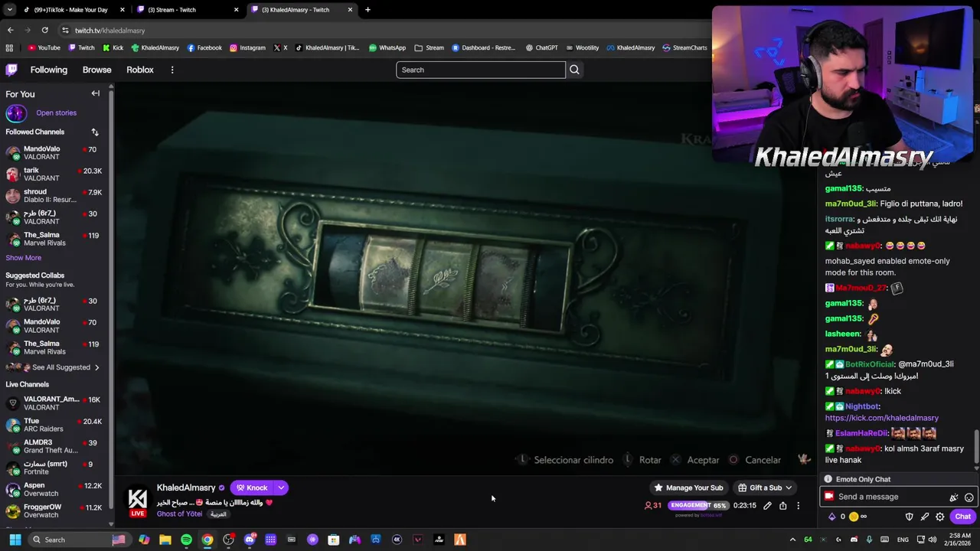Click the channel points coin icon
Image resolution: width=980 pixels, height=551 pixels.
tap(854, 517)
